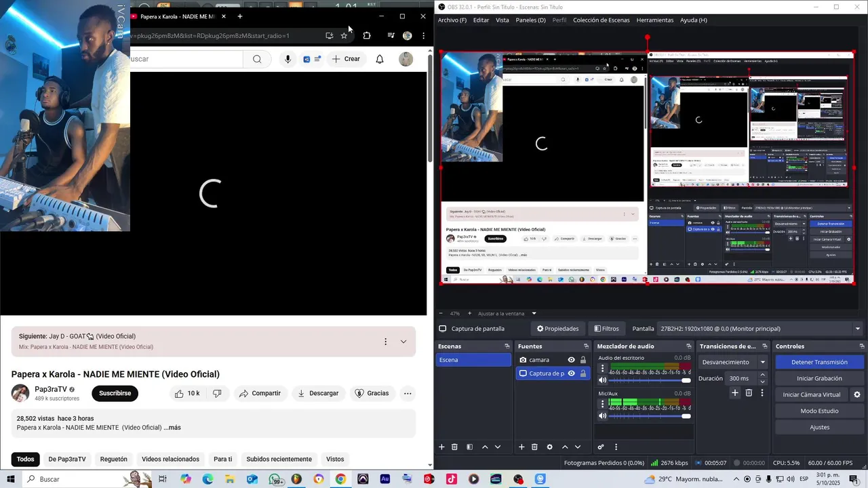Open OBS Paneles menu
This screenshot has height=488, width=868.
click(x=530, y=20)
